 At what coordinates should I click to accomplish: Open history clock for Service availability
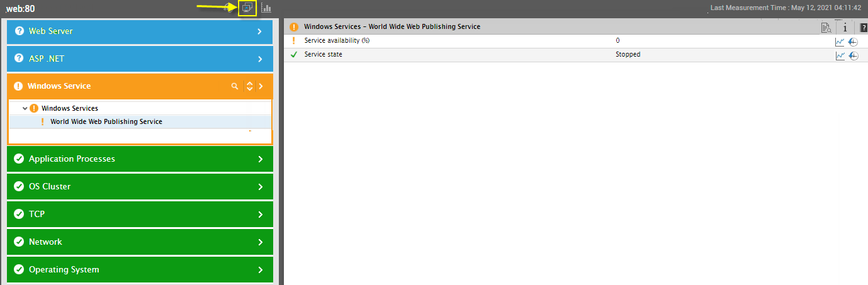click(x=853, y=42)
